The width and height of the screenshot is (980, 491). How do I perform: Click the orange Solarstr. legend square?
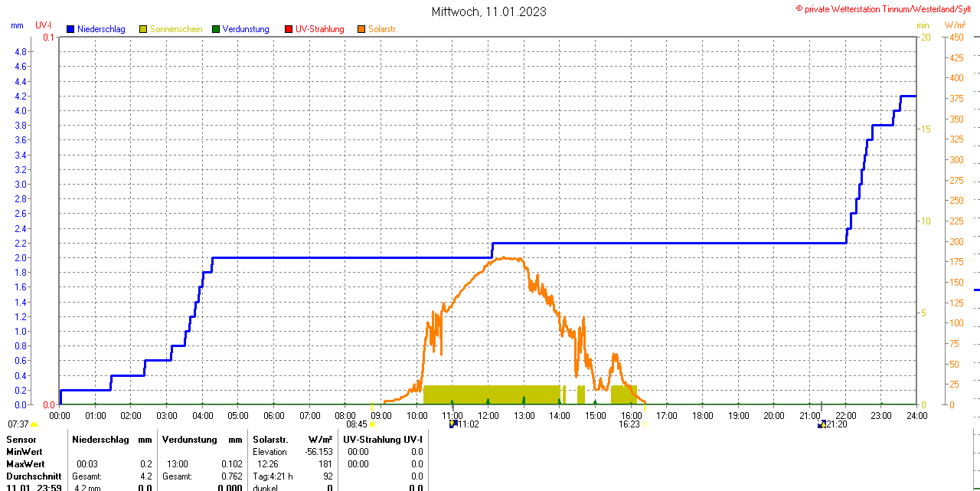coord(361,29)
